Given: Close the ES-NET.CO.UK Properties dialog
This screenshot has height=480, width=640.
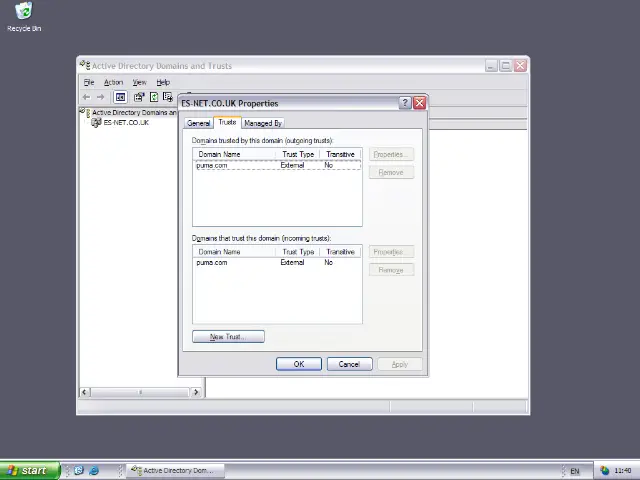Looking at the screenshot, I should pos(420,103).
